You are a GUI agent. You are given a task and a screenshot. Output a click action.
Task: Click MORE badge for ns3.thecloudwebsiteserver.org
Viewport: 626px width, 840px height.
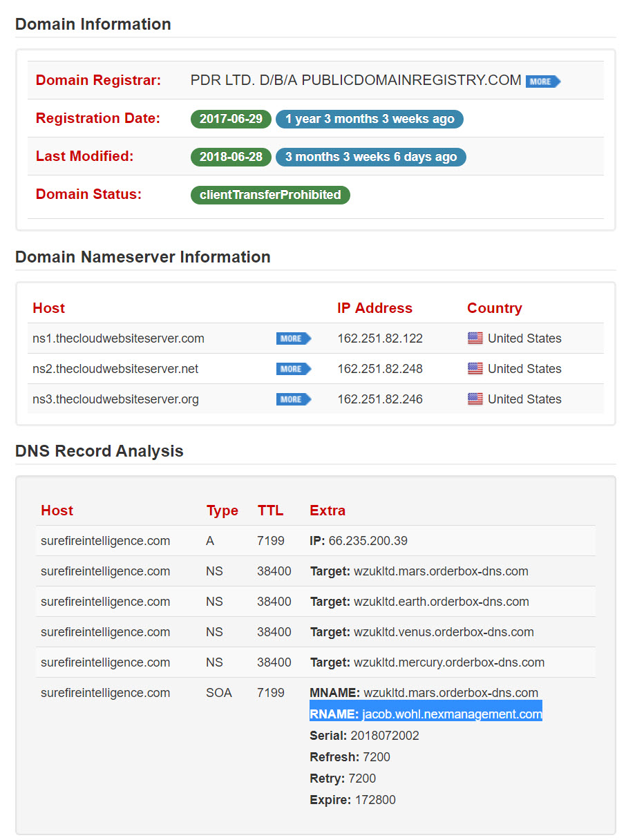click(x=294, y=399)
